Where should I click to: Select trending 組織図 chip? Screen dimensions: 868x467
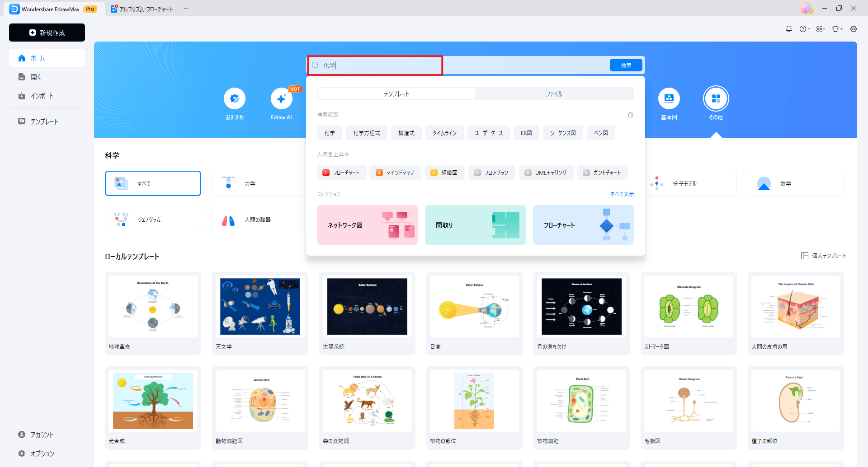click(x=444, y=173)
